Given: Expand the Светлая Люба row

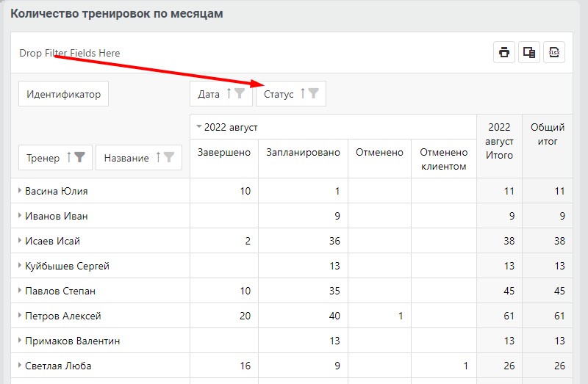Looking at the screenshot, I should click(20, 365).
